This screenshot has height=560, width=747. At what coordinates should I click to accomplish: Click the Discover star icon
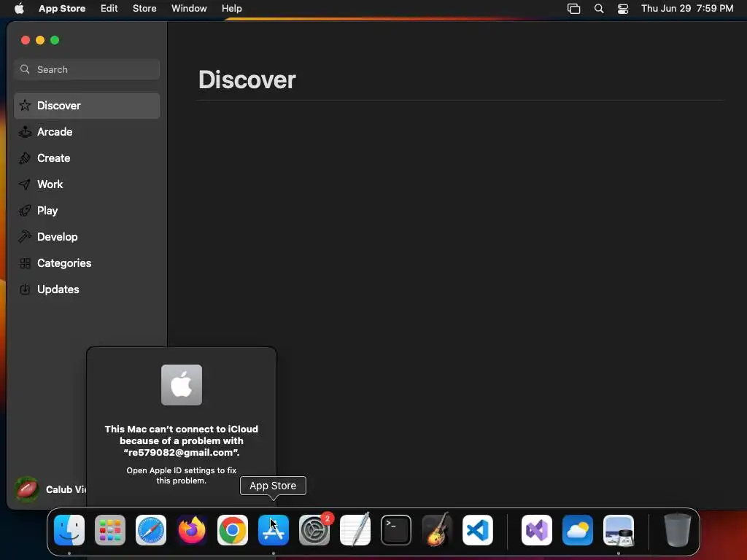(x=25, y=105)
